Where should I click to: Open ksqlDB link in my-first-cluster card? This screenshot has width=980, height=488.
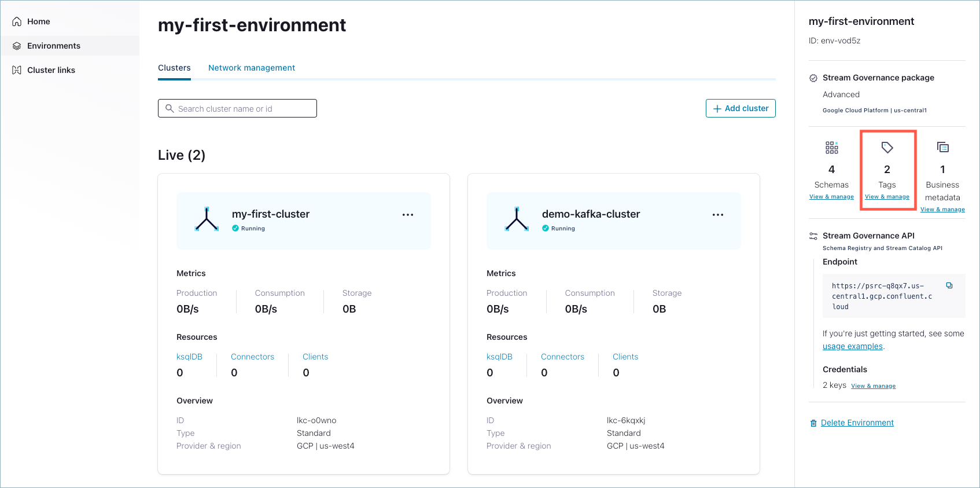(x=189, y=357)
